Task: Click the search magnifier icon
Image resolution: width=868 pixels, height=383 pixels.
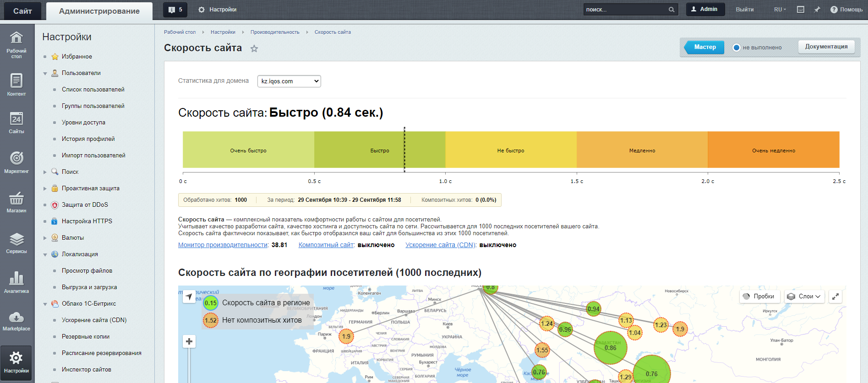Action: pos(671,10)
